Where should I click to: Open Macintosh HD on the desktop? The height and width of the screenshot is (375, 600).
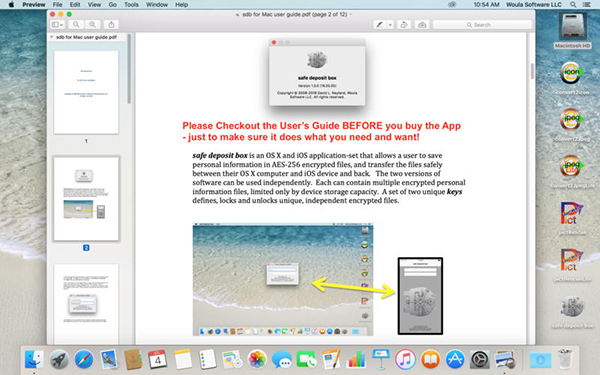pos(572,31)
